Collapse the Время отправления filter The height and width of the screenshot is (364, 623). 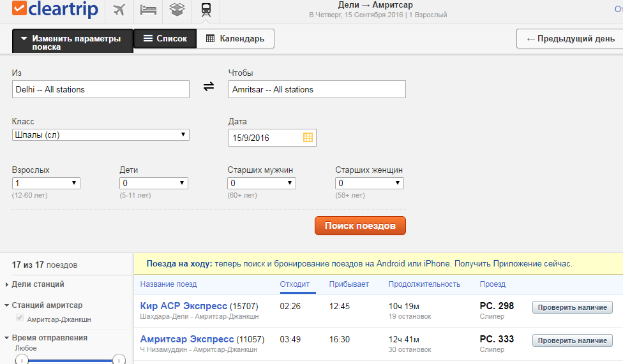coord(49,338)
